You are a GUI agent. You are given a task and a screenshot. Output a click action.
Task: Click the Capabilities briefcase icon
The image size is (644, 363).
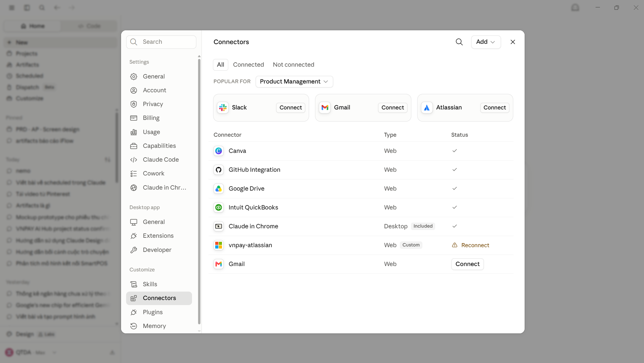click(134, 146)
